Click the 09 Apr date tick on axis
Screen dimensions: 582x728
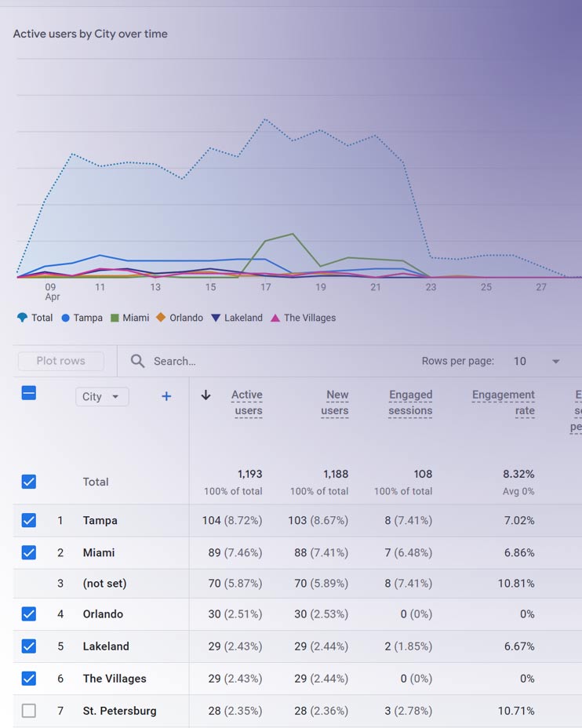51,292
